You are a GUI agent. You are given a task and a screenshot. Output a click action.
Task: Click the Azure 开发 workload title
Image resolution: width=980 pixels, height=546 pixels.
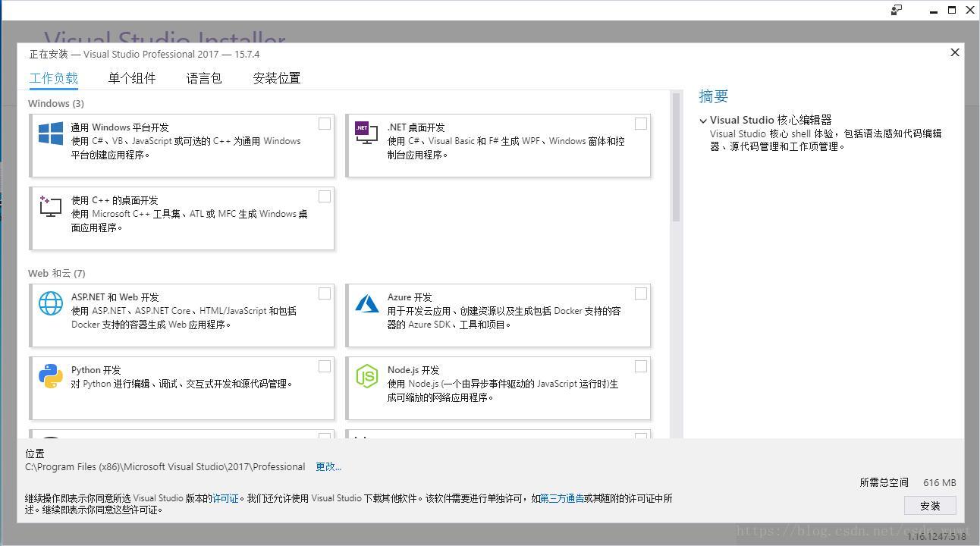pos(410,297)
